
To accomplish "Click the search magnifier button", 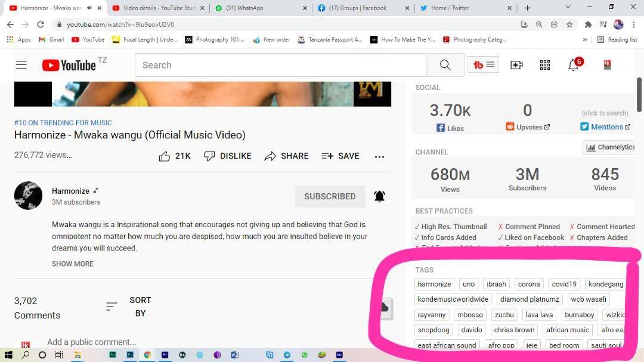I will [x=445, y=65].
